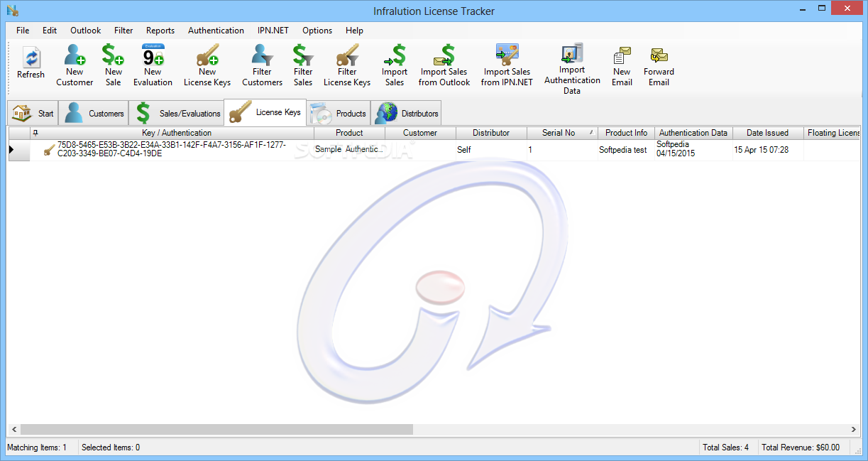Image resolution: width=868 pixels, height=461 pixels.
Task: Open the Authentication menu
Action: tap(216, 31)
